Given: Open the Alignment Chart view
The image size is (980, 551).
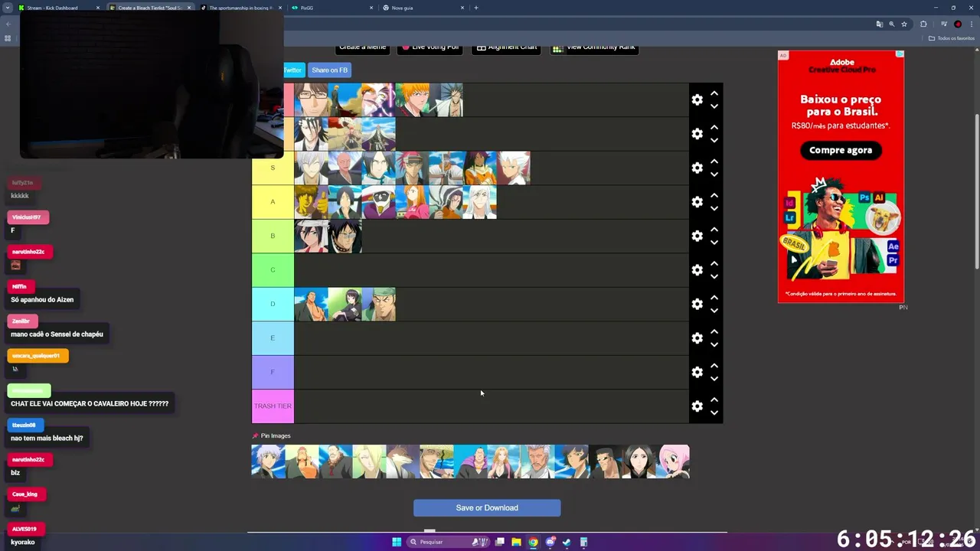Looking at the screenshot, I should 506,47.
